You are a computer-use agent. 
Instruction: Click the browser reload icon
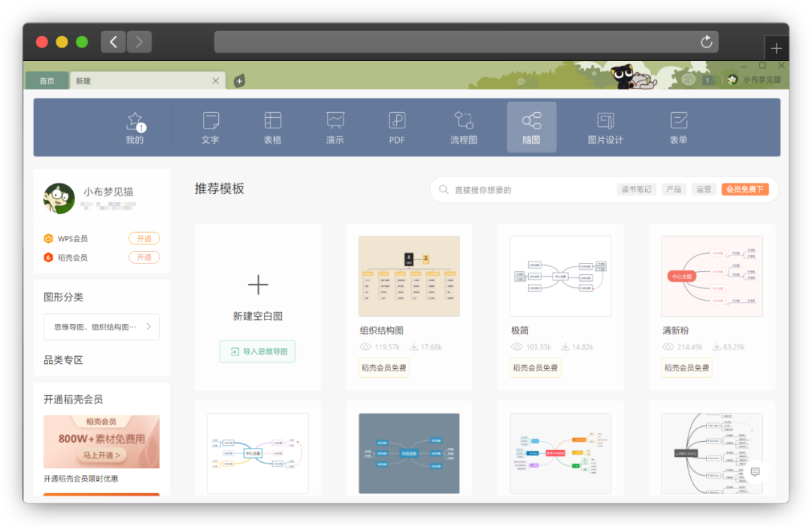point(706,42)
